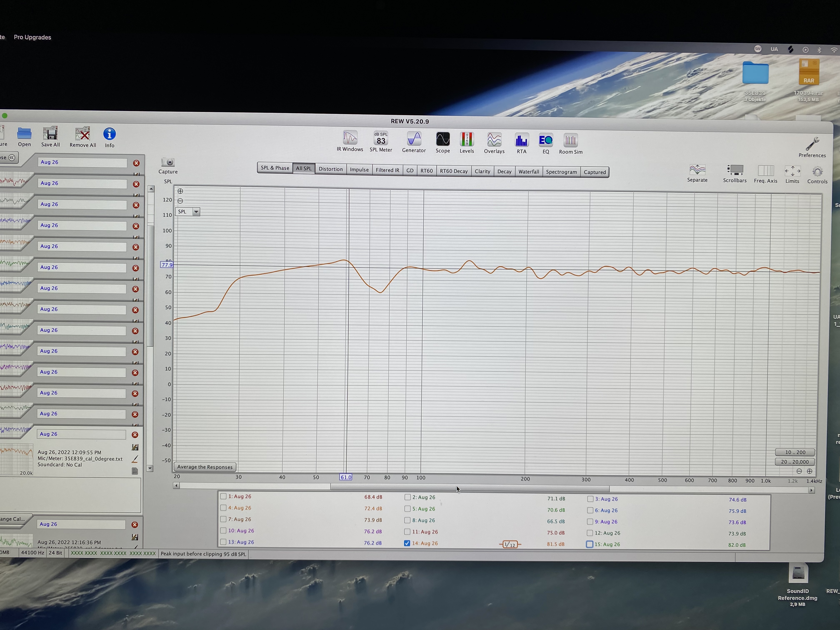Switch to the Waterfall tab
This screenshot has width=840, height=630.
pyautogui.click(x=528, y=172)
